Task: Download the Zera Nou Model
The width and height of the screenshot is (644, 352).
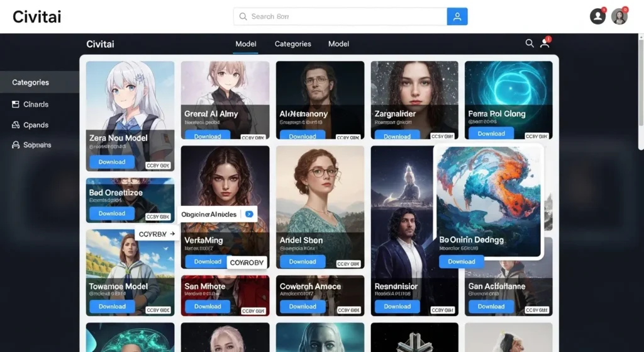Action: pyautogui.click(x=112, y=162)
